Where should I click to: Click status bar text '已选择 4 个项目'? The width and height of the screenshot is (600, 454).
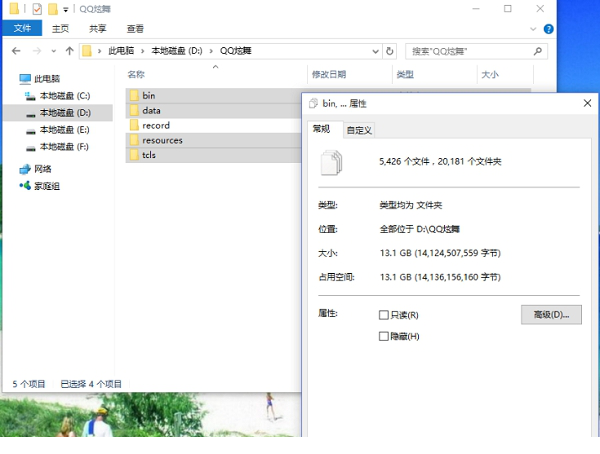91,384
